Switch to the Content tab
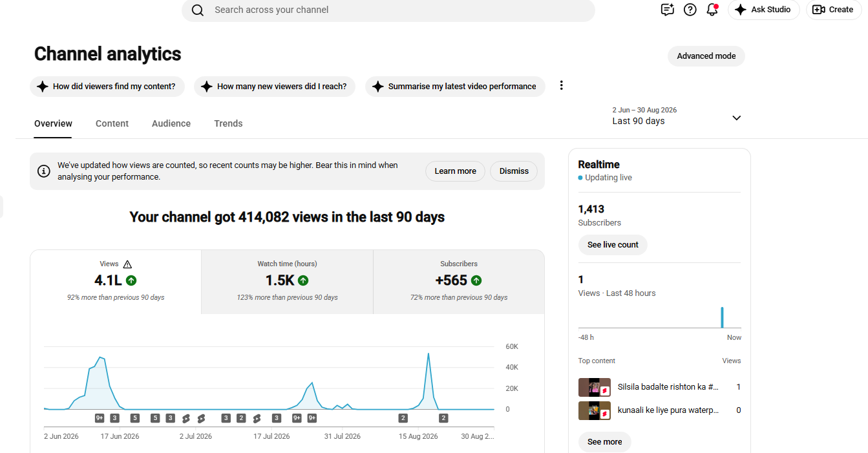 [x=112, y=123]
